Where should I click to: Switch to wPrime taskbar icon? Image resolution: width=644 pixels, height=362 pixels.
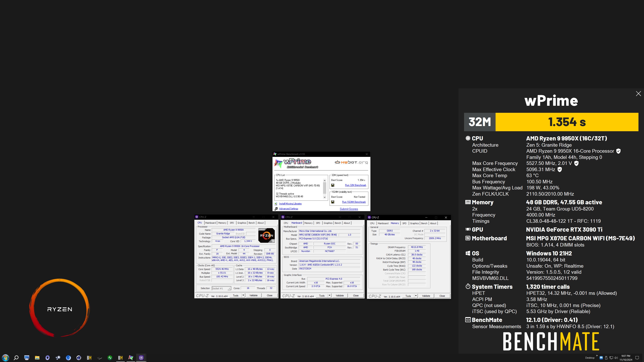131,357
